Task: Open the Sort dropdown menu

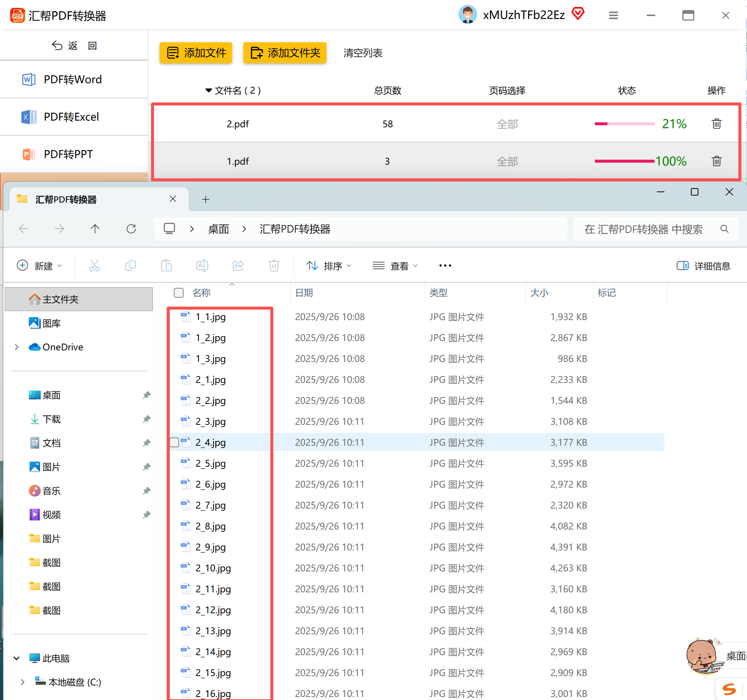Action: point(329,265)
